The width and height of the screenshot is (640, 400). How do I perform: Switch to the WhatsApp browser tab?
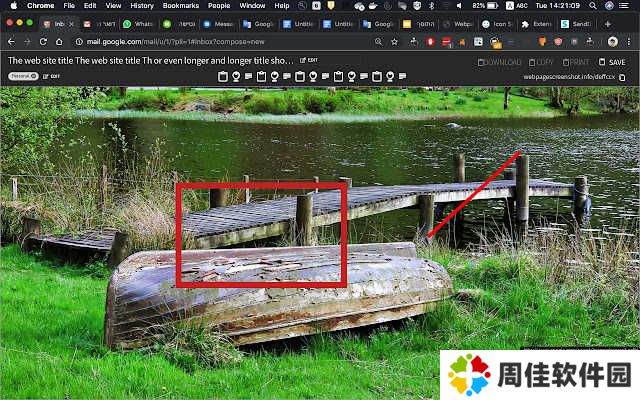point(141,23)
